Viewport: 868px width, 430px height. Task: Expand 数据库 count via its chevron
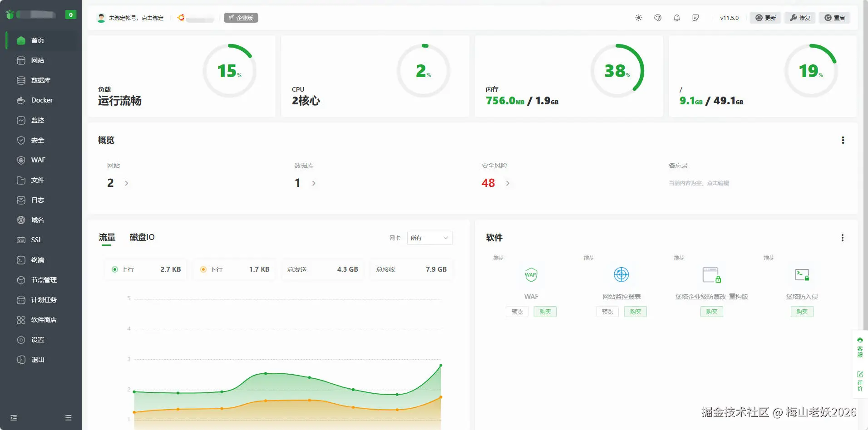(x=314, y=183)
